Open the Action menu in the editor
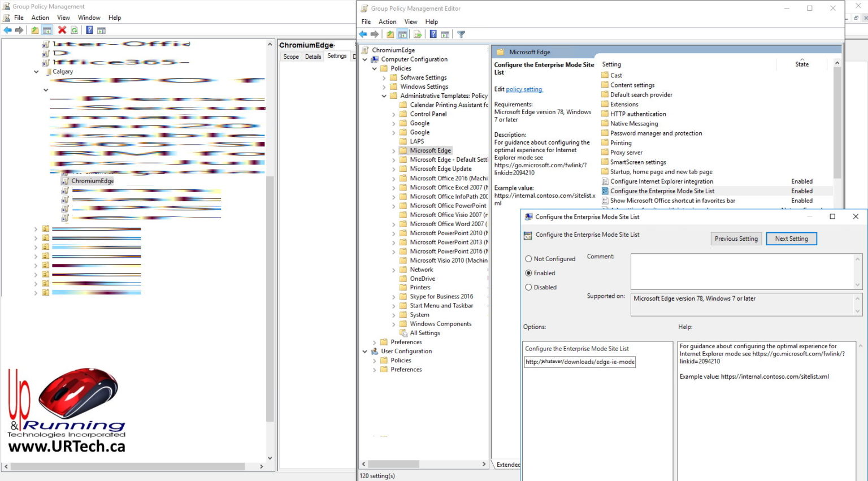Viewport: 868px width, 481px height. coord(387,21)
